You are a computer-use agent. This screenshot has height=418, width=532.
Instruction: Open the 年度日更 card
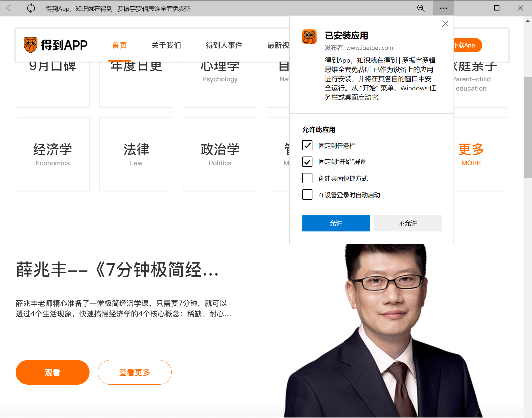[x=136, y=84]
